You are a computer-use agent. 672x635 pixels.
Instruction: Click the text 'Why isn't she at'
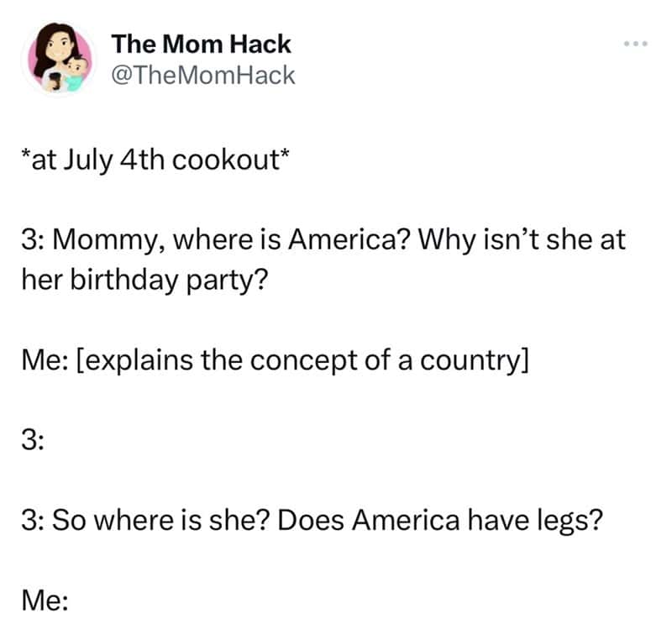tap(522, 239)
